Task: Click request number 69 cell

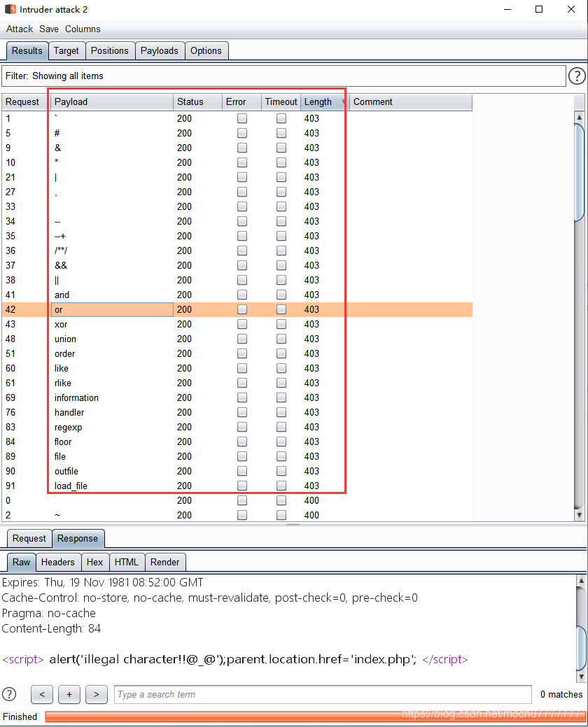Action: (x=26, y=397)
